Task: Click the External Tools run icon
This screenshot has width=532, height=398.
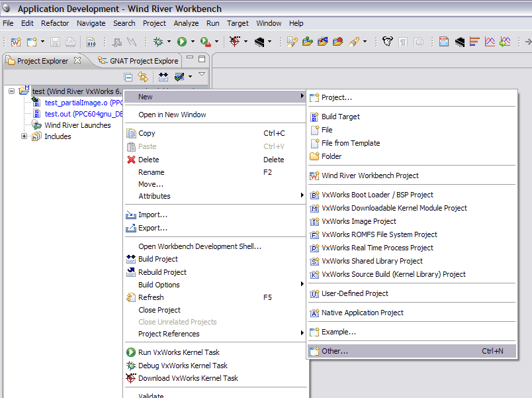Action: [x=205, y=42]
